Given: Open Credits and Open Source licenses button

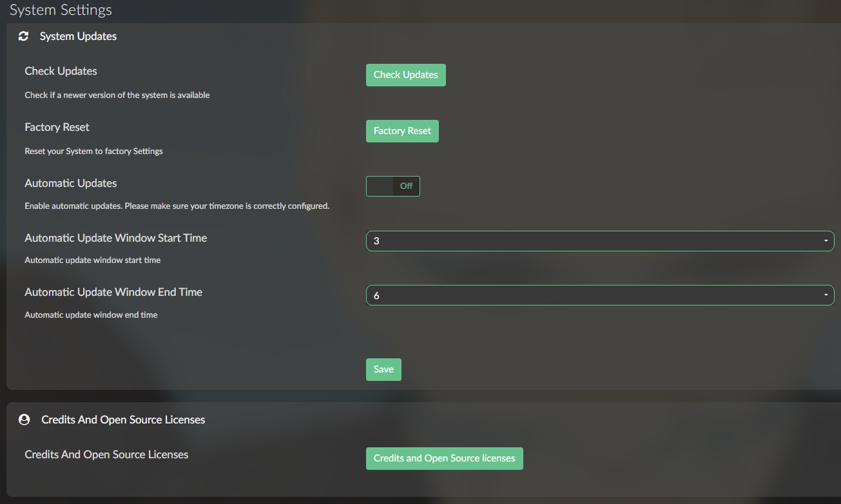Looking at the screenshot, I should point(444,458).
